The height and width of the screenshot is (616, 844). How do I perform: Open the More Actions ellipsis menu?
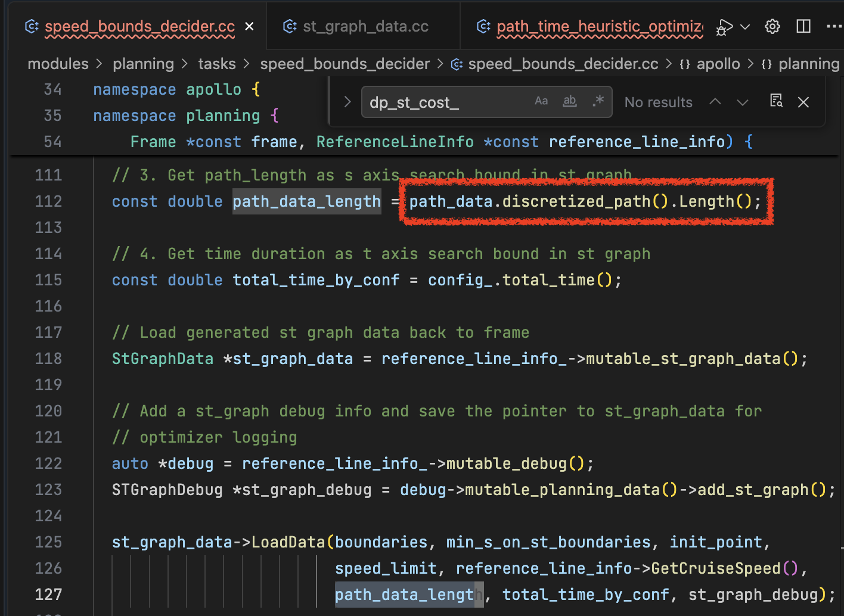[x=833, y=27]
